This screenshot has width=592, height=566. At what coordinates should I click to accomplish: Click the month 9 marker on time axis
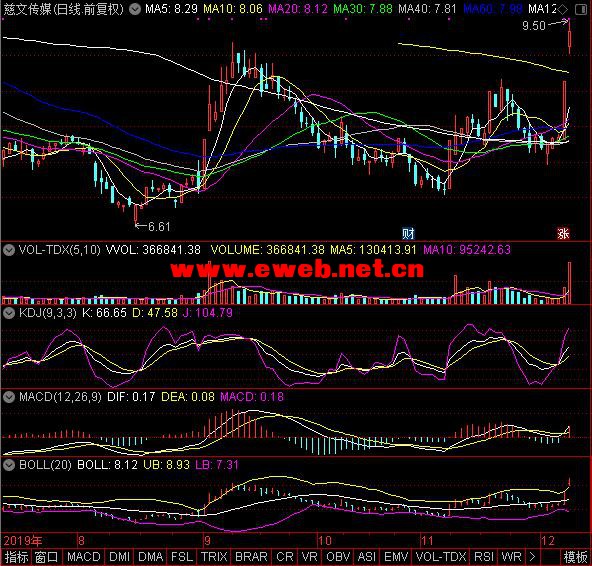tap(207, 541)
